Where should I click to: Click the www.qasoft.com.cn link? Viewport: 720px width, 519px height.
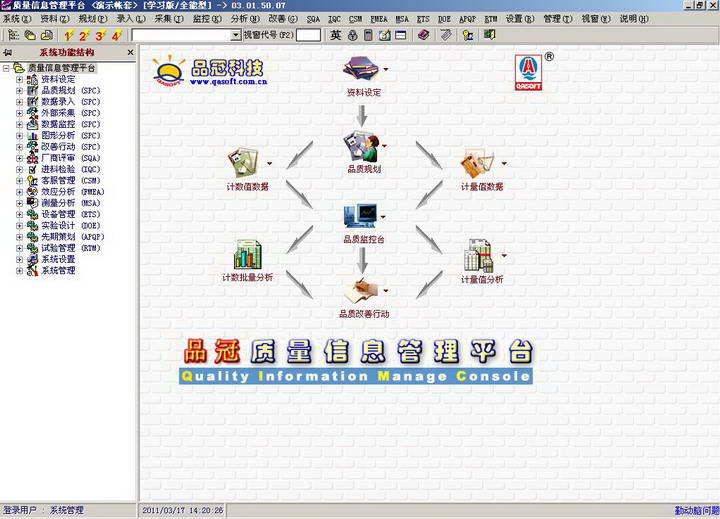tap(228, 81)
